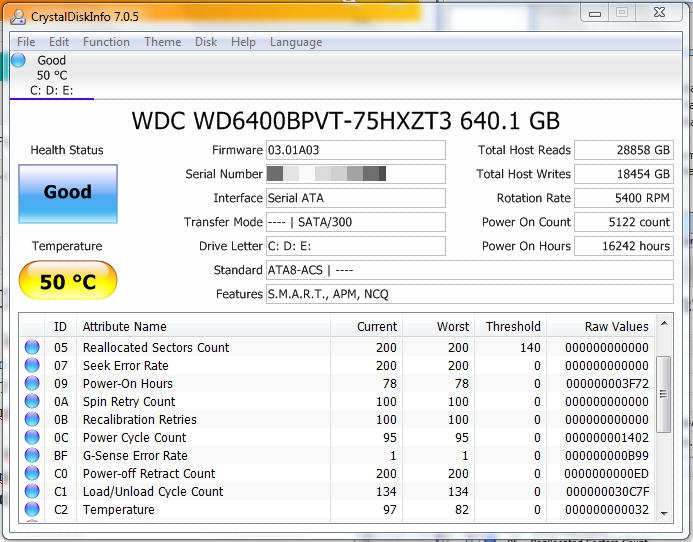Click status orb for Power-On Hours row

click(x=32, y=383)
